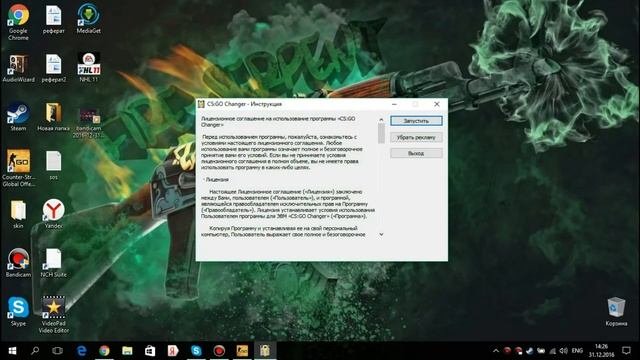The width and height of the screenshot is (640, 360).
Task: Select the VideoPad Video Editor shortcut
Action: (x=53, y=315)
